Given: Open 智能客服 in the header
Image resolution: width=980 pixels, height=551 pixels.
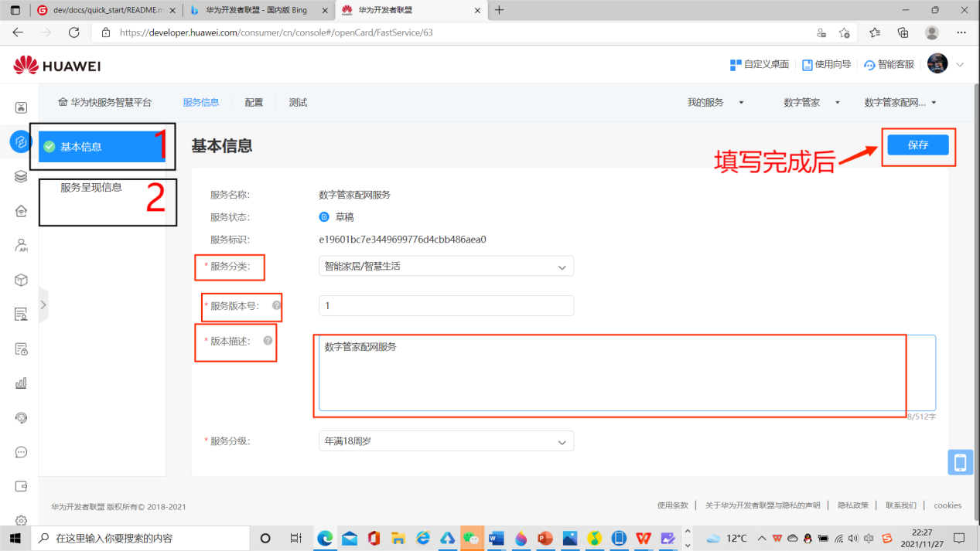Looking at the screenshot, I should pos(889,65).
